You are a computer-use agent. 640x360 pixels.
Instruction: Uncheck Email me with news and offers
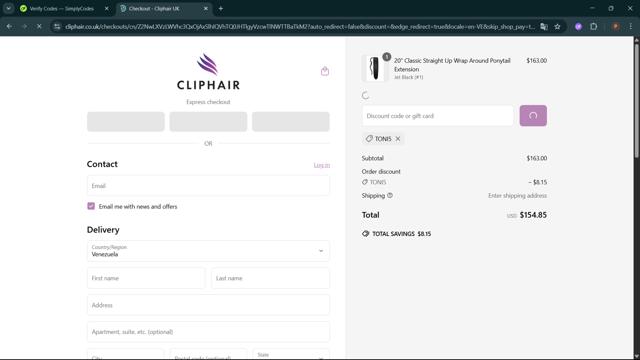(x=91, y=206)
